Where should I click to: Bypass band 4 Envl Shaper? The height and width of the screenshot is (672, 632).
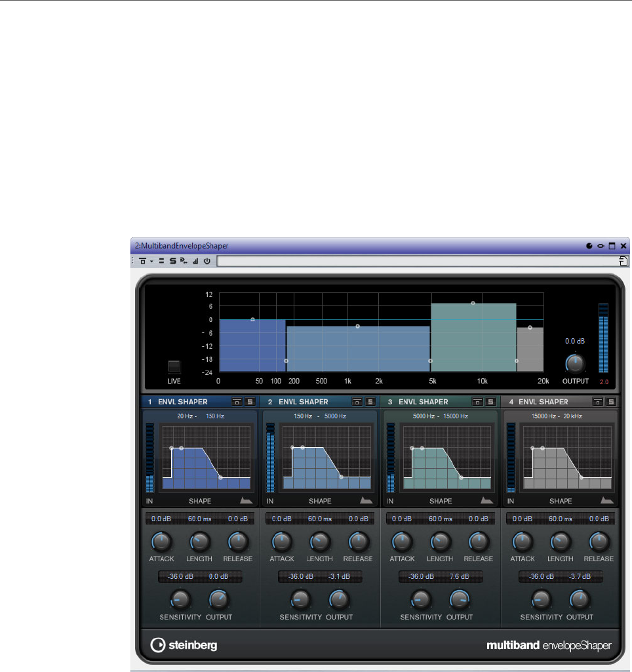point(598,402)
